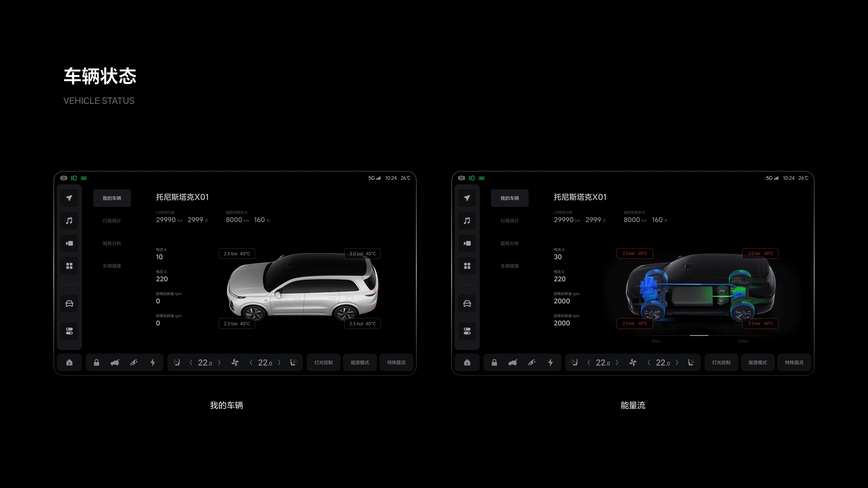Tap the car icon in the 我的车辆 screen sidebar
Viewport: 868px width, 488px height.
click(x=69, y=303)
